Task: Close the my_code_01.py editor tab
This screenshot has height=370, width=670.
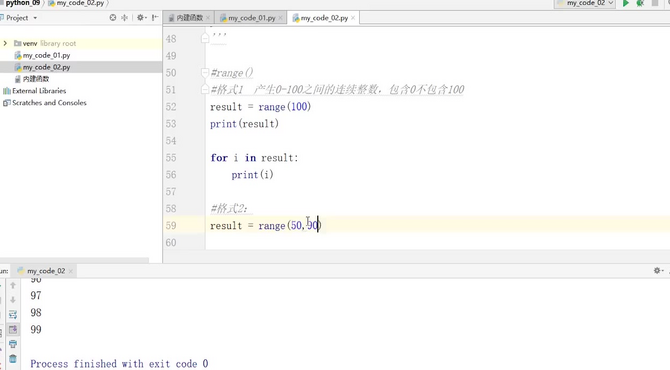Action: pos(280,18)
